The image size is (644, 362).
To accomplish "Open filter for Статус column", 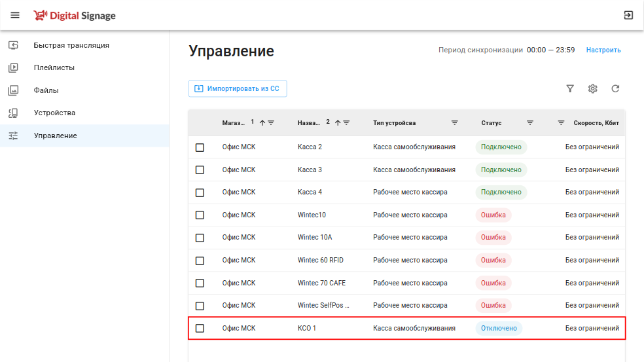I will 530,122.
